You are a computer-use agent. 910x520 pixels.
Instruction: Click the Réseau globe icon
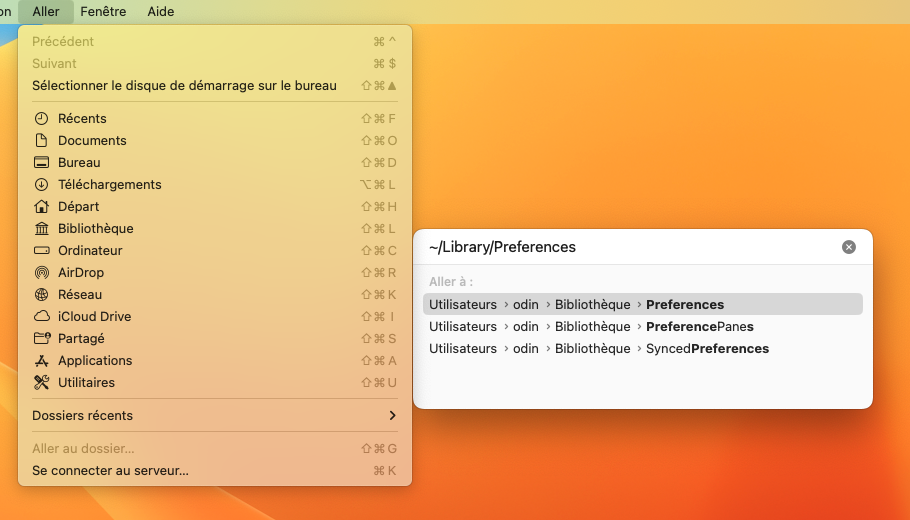41,294
